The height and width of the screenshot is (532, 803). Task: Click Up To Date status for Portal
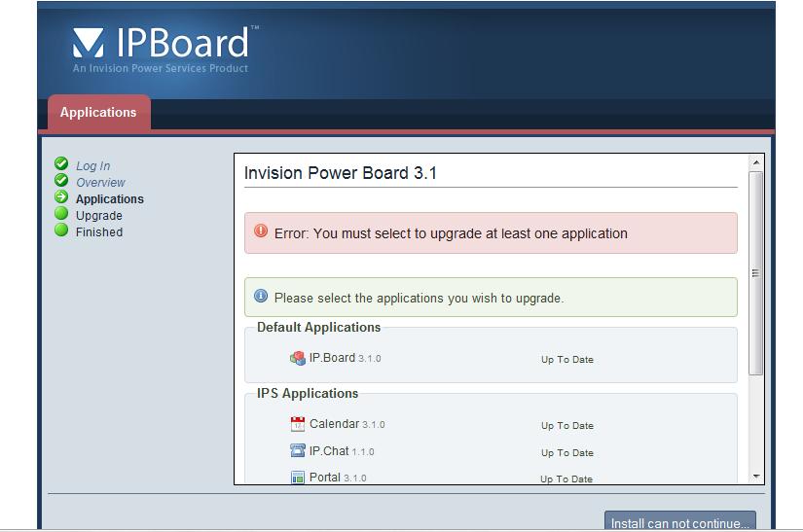pyautogui.click(x=566, y=479)
